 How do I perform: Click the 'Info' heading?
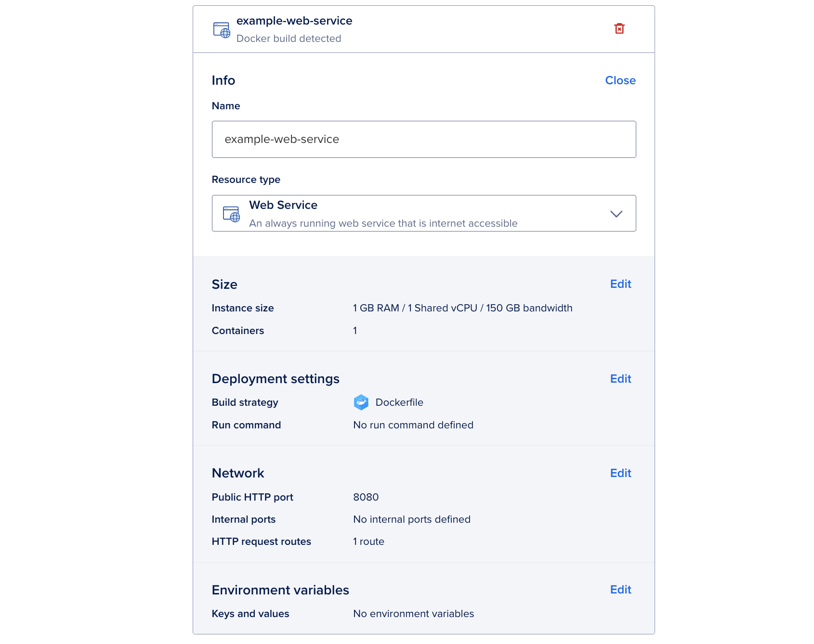click(x=223, y=80)
